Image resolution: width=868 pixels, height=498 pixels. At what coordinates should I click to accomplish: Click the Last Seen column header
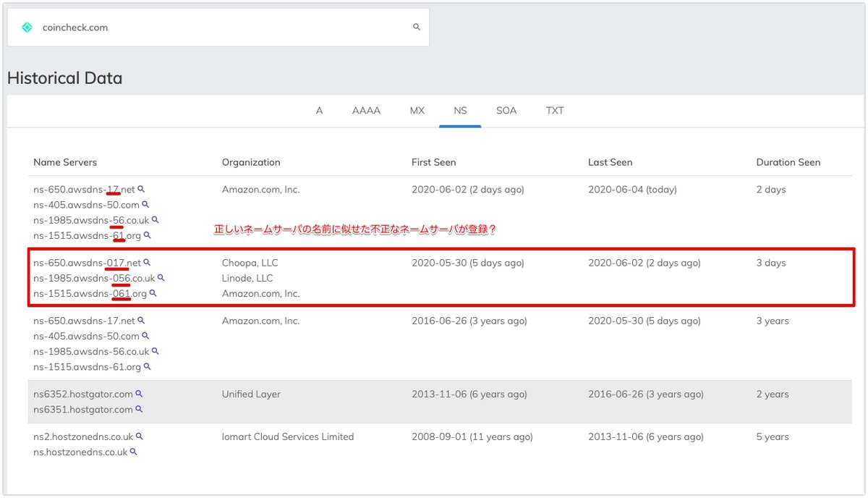(610, 162)
